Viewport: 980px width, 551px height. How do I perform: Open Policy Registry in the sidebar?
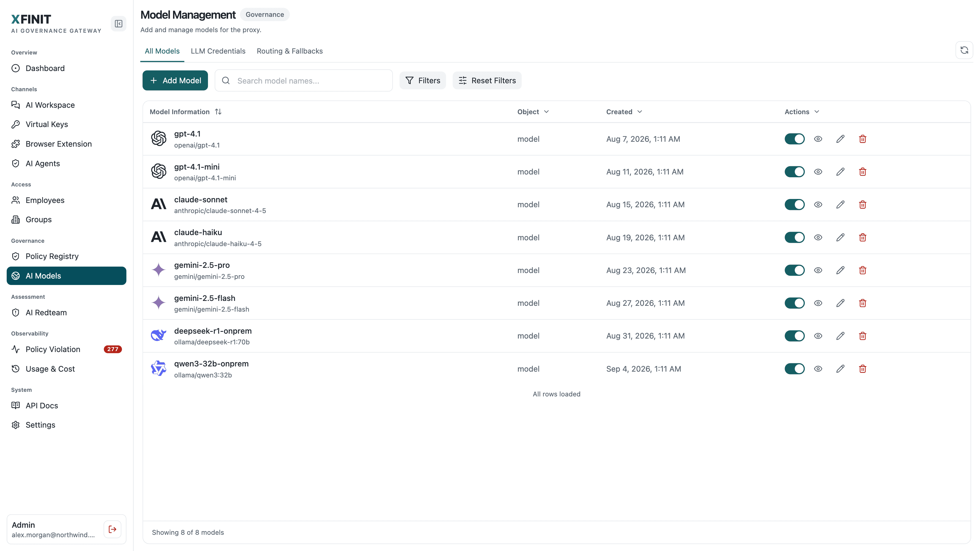66,256
